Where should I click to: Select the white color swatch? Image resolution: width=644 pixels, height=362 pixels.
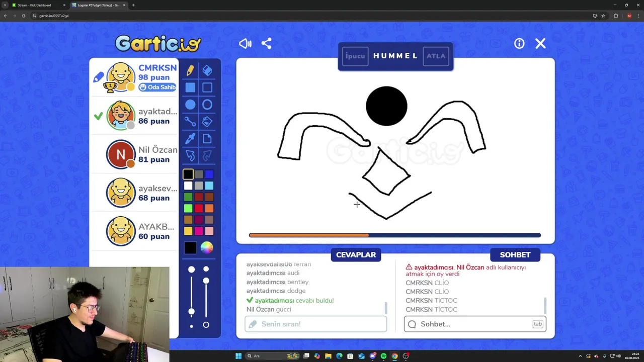click(x=188, y=186)
